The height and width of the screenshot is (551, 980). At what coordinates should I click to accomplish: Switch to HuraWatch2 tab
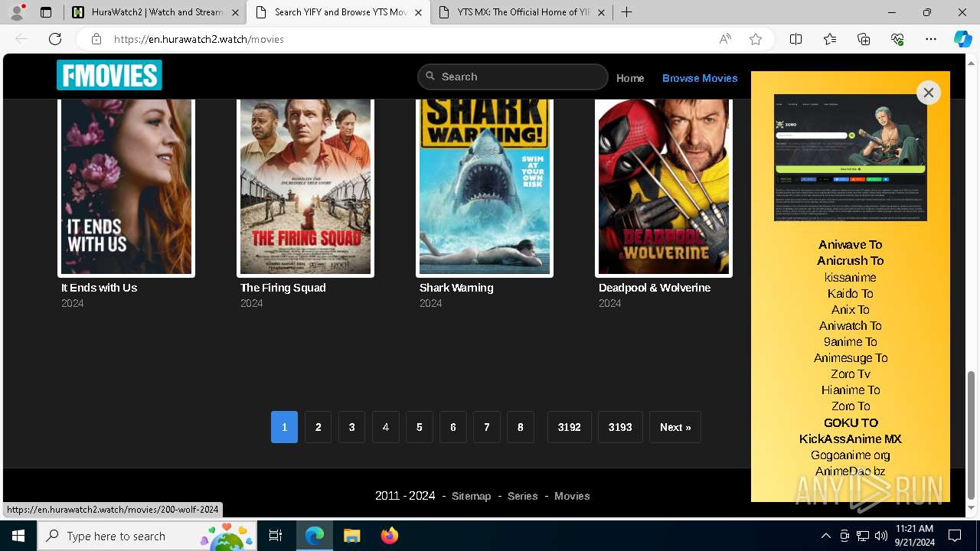156,12
